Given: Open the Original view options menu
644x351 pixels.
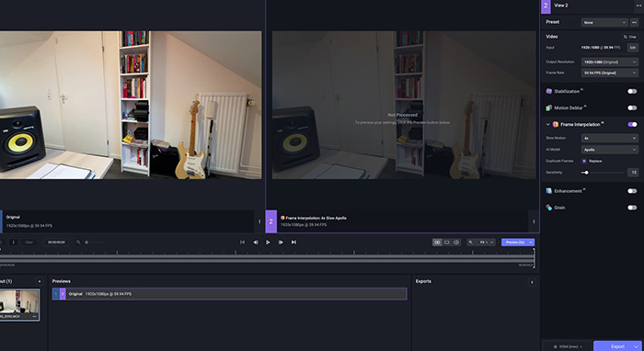Looking at the screenshot, I should (x=259, y=221).
